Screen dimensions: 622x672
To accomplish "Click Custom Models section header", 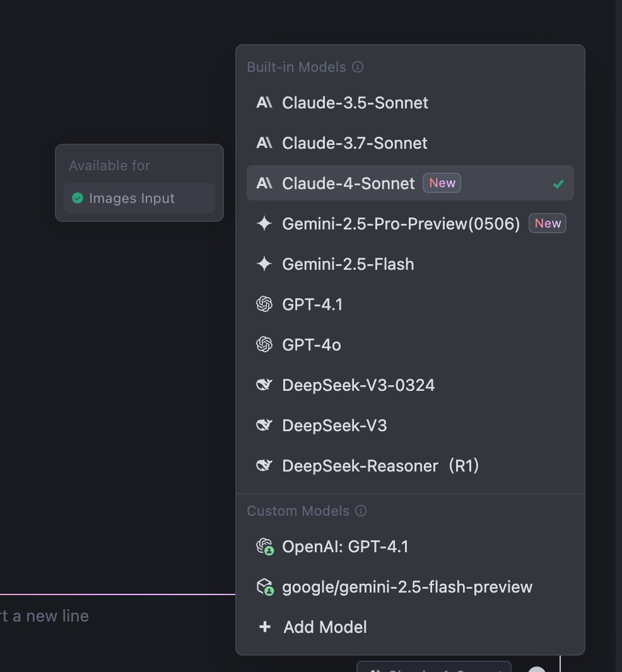I will click(298, 511).
